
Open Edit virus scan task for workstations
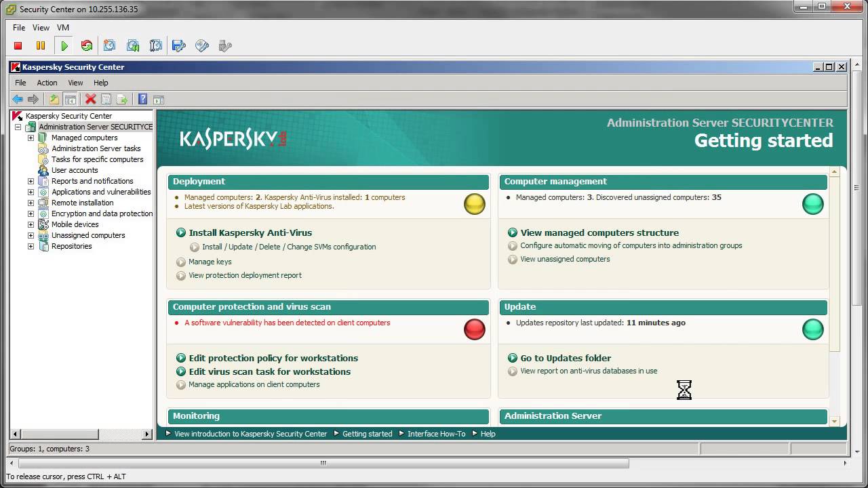click(x=270, y=371)
